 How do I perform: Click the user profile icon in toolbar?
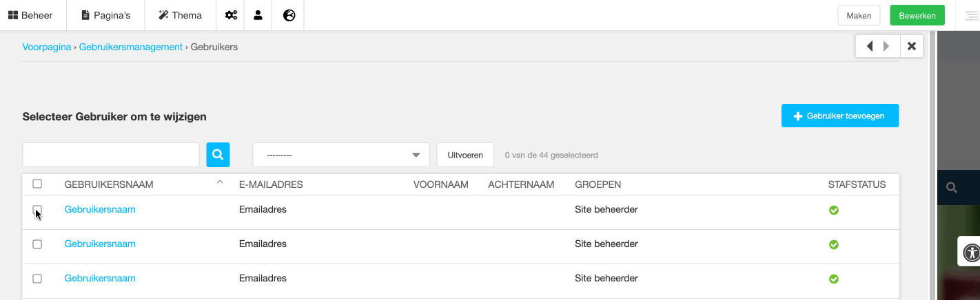[258, 15]
